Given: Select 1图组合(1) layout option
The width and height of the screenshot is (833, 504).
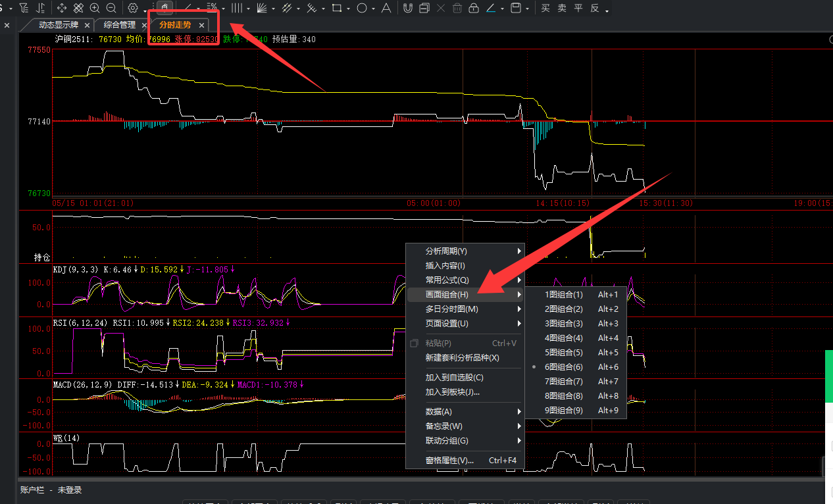Looking at the screenshot, I should [x=576, y=294].
